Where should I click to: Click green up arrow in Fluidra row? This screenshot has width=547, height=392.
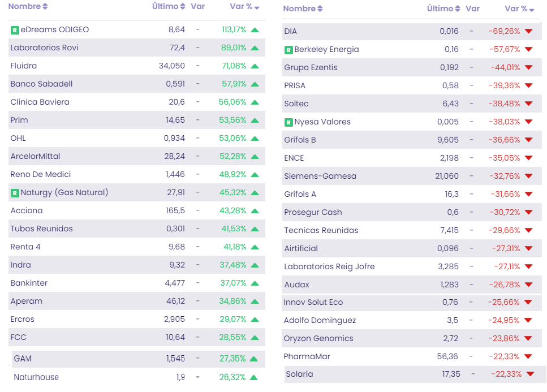pyautogui.click(x=255, y=66)
